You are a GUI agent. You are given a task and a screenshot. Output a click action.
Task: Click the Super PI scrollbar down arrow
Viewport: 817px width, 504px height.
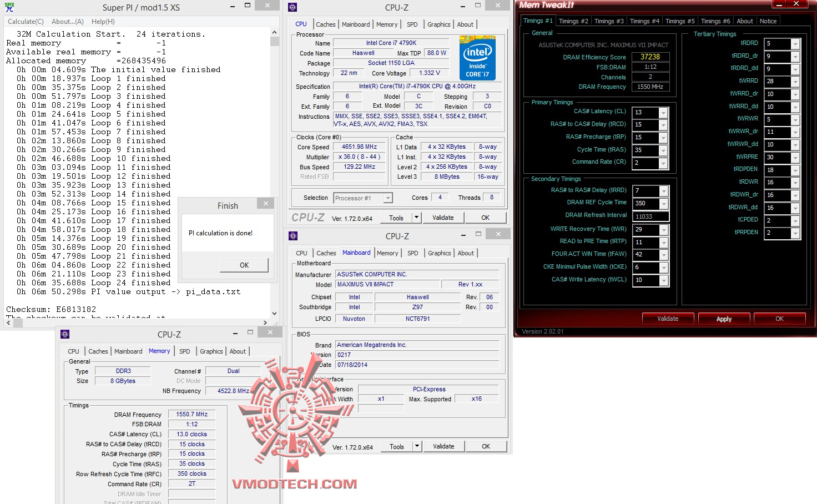pyautogui.click(x=274, y=314)
